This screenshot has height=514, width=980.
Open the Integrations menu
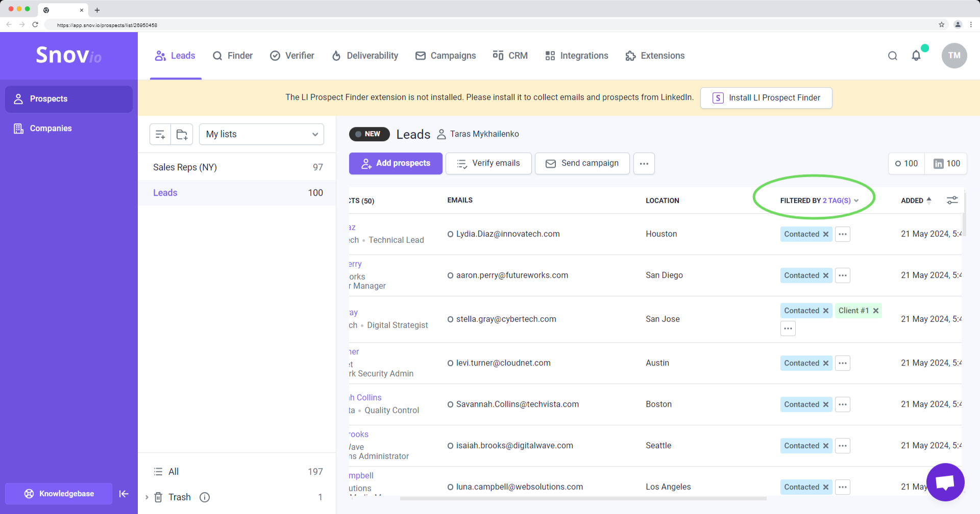(x=577, y=56)
